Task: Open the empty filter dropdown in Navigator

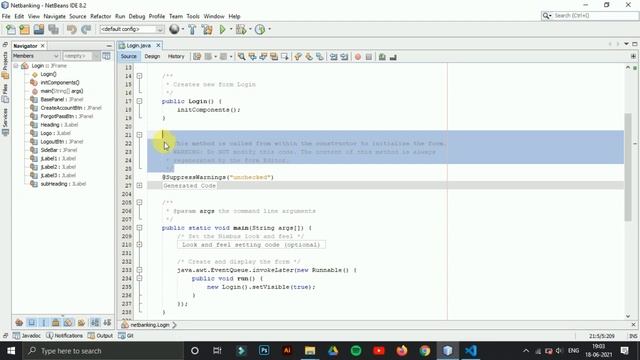Action: (81, 56)
